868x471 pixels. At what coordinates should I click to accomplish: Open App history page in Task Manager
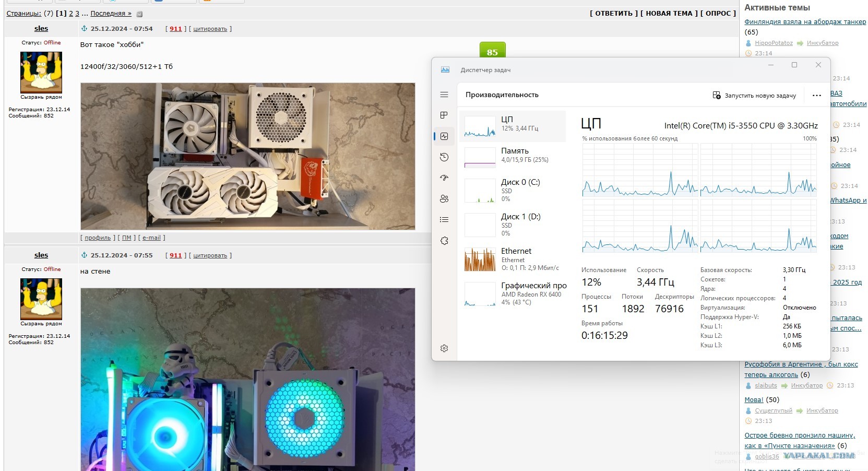tap(444, 157)
